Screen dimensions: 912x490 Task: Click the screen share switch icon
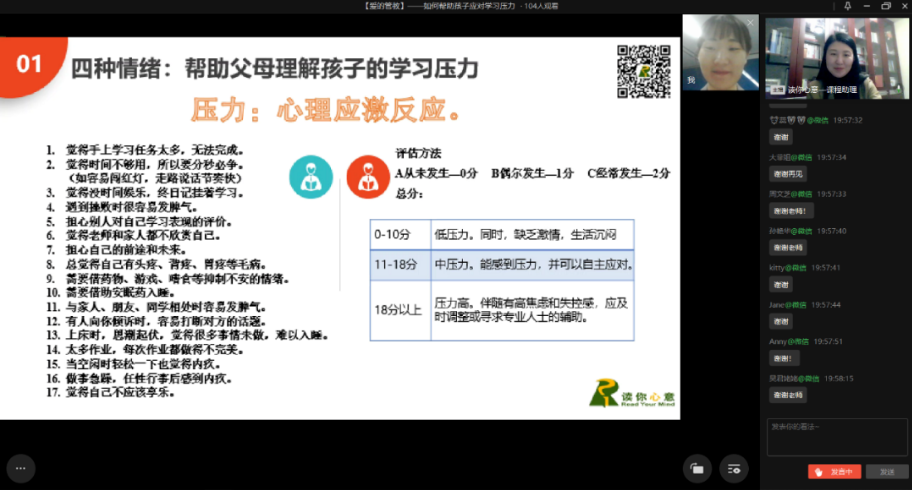tap(698, 467)
